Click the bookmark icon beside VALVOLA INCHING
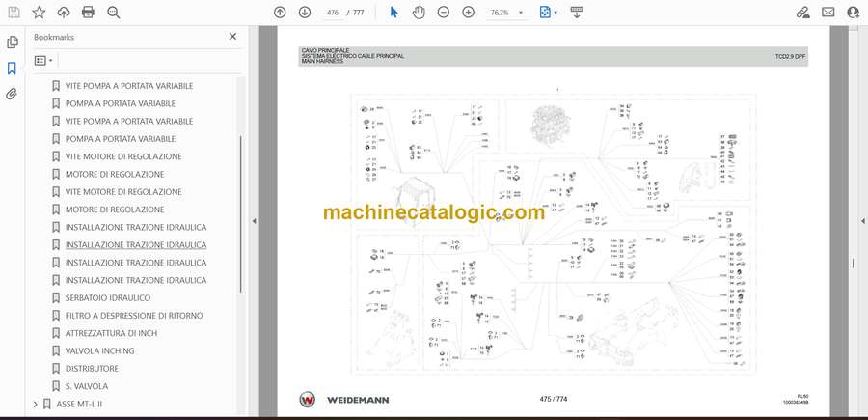Image resolution: width=868 pixels, height=420 pixels. pos(56,350)
